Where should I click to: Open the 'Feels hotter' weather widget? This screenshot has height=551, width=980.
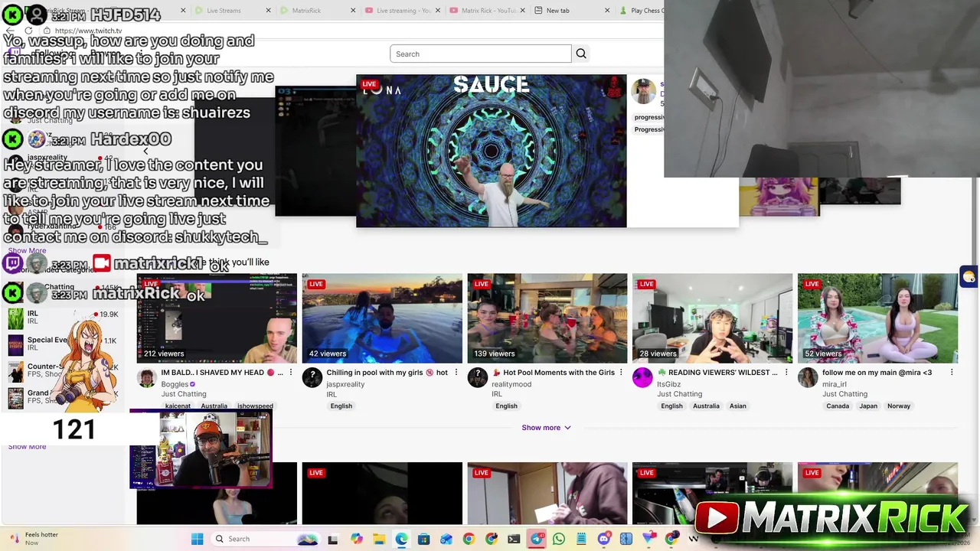click(34, 539)
